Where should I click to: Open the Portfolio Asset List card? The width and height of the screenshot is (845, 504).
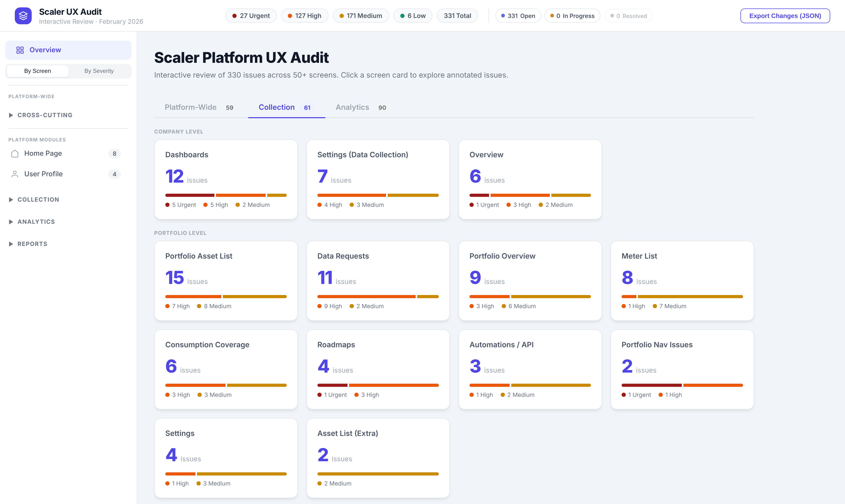226,281
